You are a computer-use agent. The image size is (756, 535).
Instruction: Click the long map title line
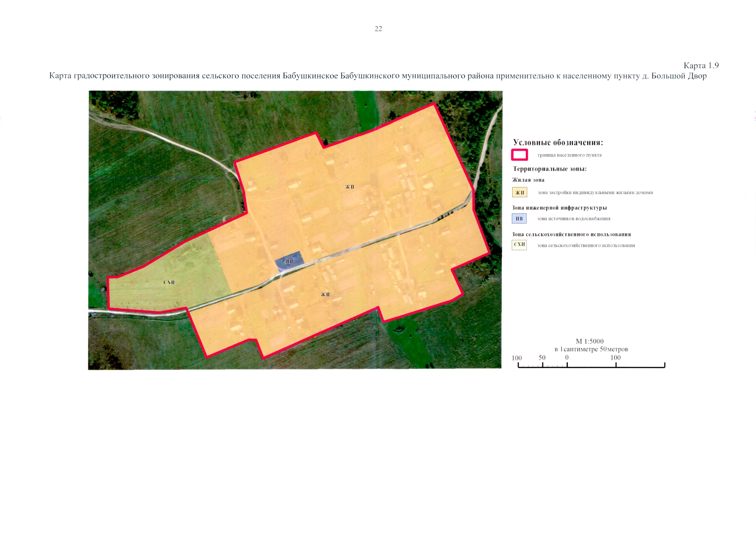(x=378, y=76)
